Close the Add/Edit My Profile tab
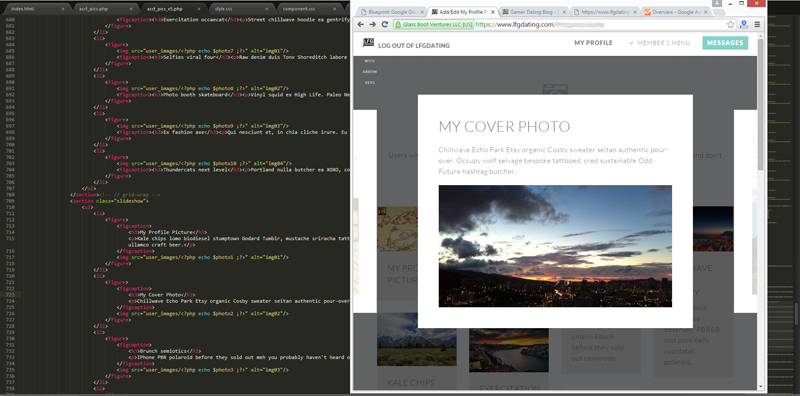800x396 pixels. 493,11
